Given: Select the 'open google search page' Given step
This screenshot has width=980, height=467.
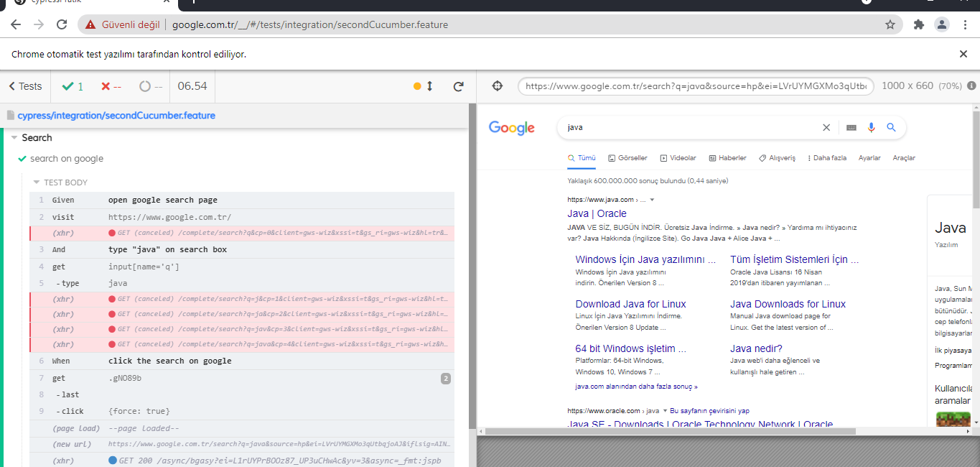Looking at the screenshot, I should (x=242, y=200).
